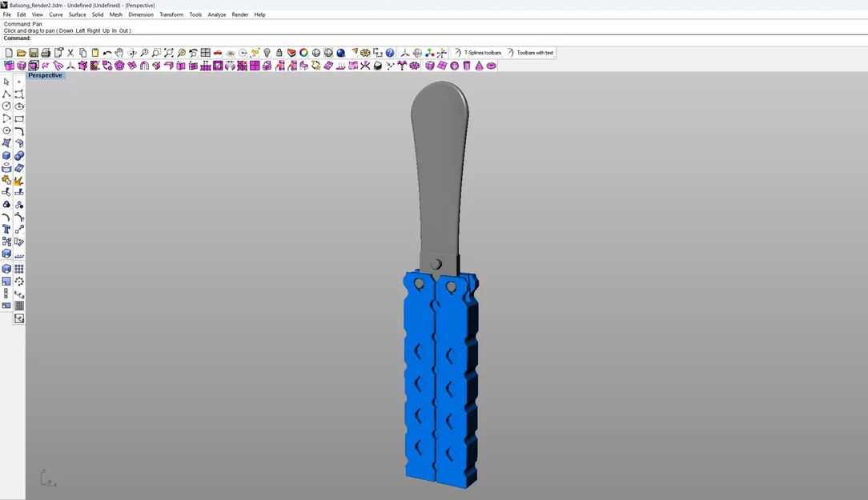Image resolution: width=868 pixels, height=500 pixels.
Task: Open Options with the gear icon
Action: pyautogui.click(x=365, y=53)
